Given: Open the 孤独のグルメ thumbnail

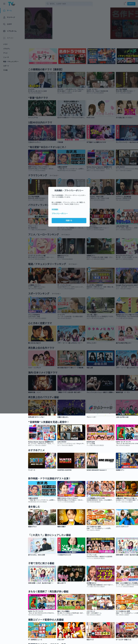Looking at the screenshot, I should pos(42,517).
